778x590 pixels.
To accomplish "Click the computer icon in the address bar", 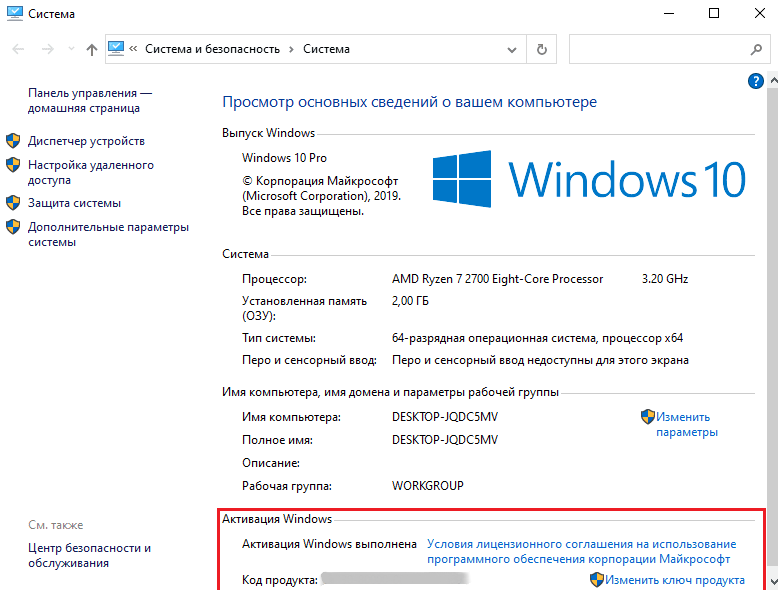I will pos(116,49).
